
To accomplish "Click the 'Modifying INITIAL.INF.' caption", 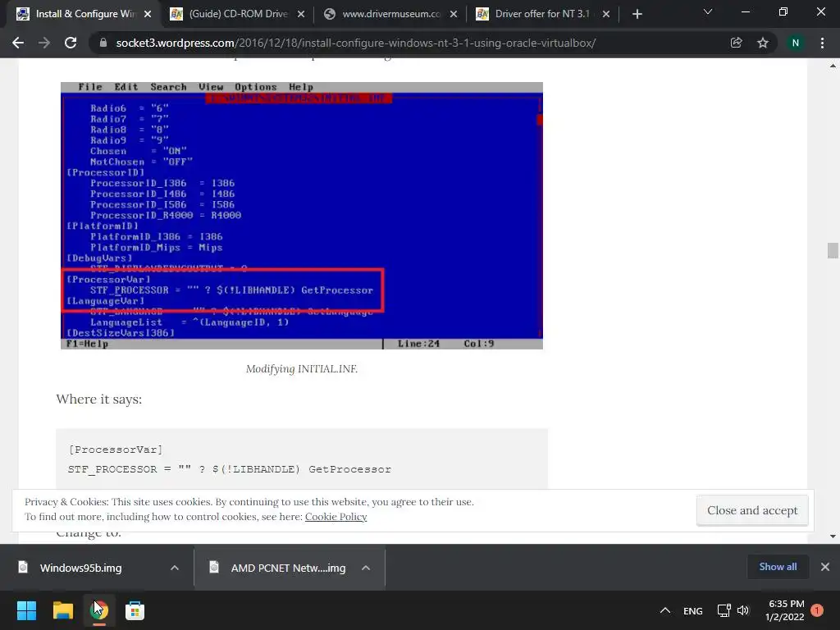I will pyautogui.click(x=302, y=368).
